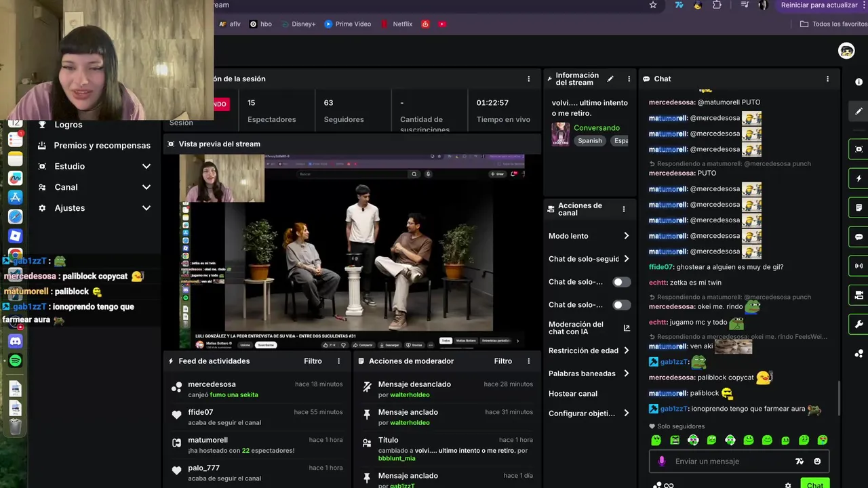Click the microphone icon in the chat input
The height and width of the screenshot is (488, 868).
662,462
